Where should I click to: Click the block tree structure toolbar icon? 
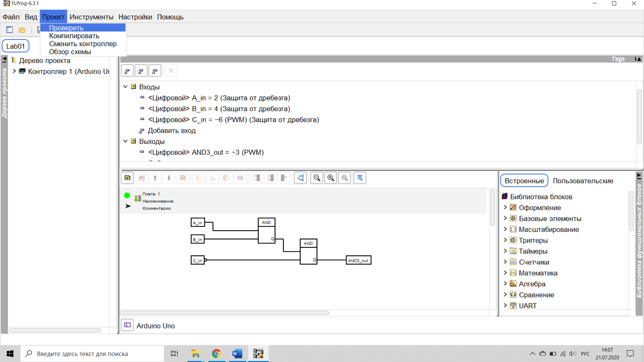pyautogui.click(x=301, y=178)
